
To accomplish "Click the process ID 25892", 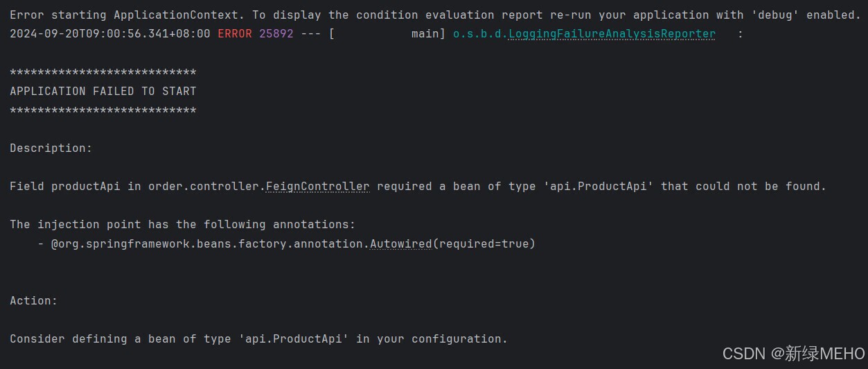I will point(276,34).
